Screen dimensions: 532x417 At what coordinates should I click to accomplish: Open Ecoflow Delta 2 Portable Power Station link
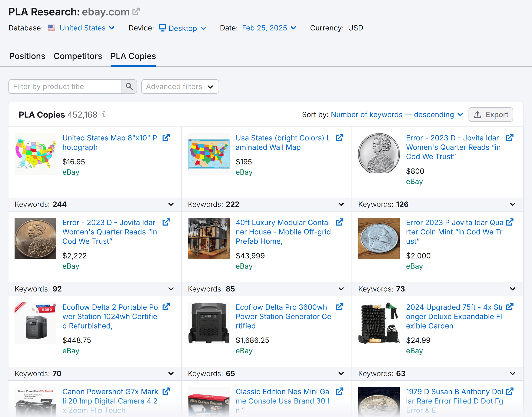[x=110, y=316]
